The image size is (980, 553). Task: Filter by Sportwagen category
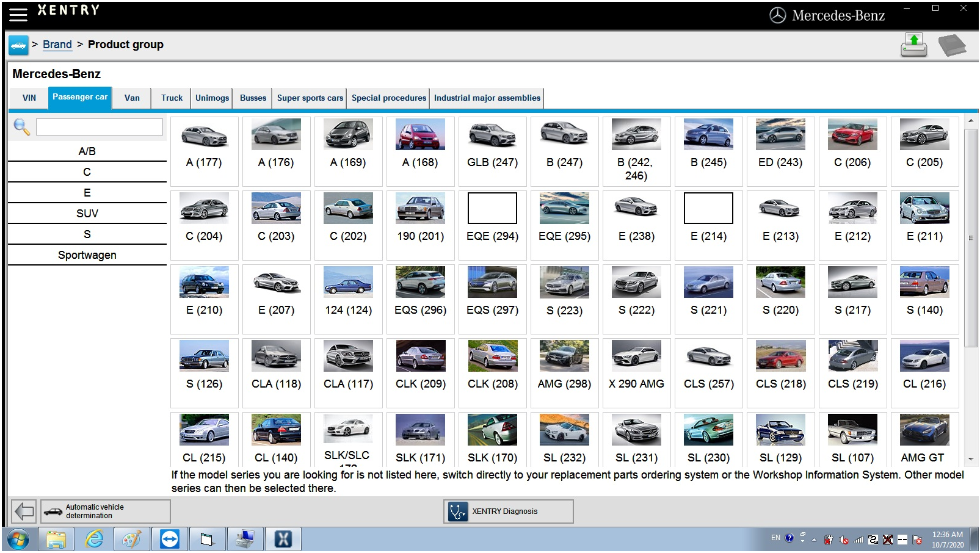[87, 255]
